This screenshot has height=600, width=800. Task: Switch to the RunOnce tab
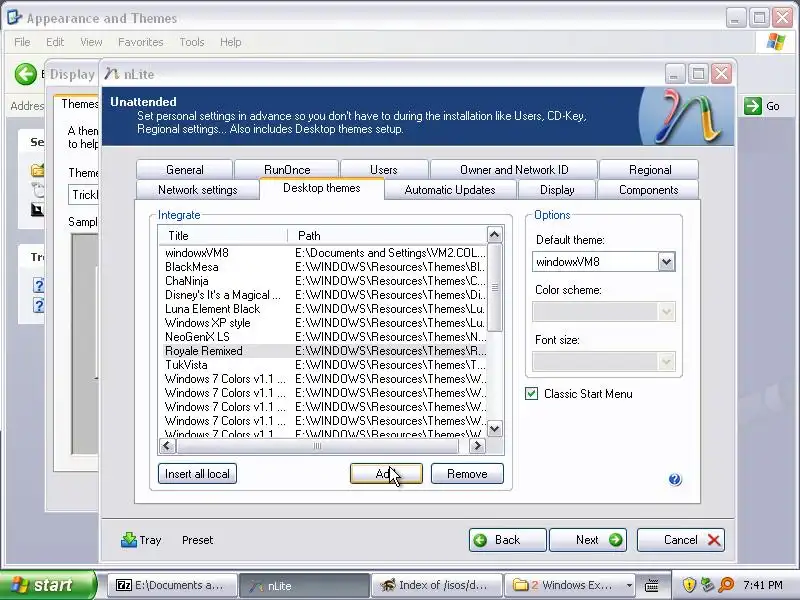coord(287,170)
